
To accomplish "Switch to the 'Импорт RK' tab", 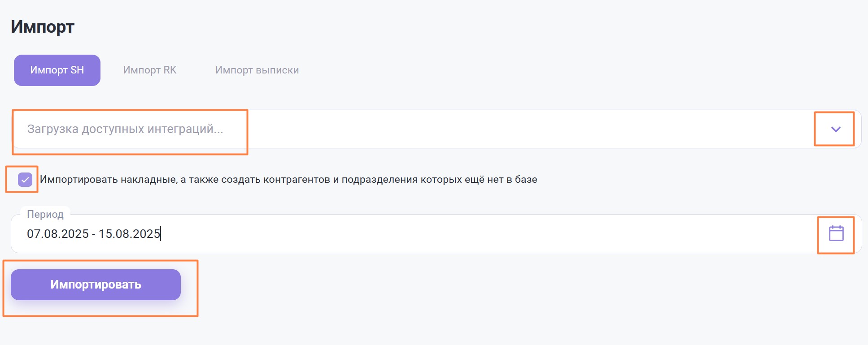I will click(x=149, y=70).
